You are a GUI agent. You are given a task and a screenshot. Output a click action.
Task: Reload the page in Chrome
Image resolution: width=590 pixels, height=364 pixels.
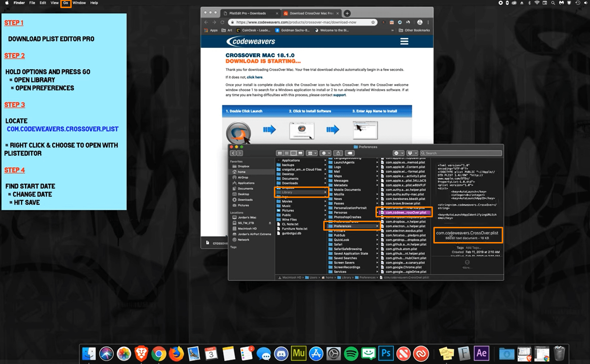223,22
